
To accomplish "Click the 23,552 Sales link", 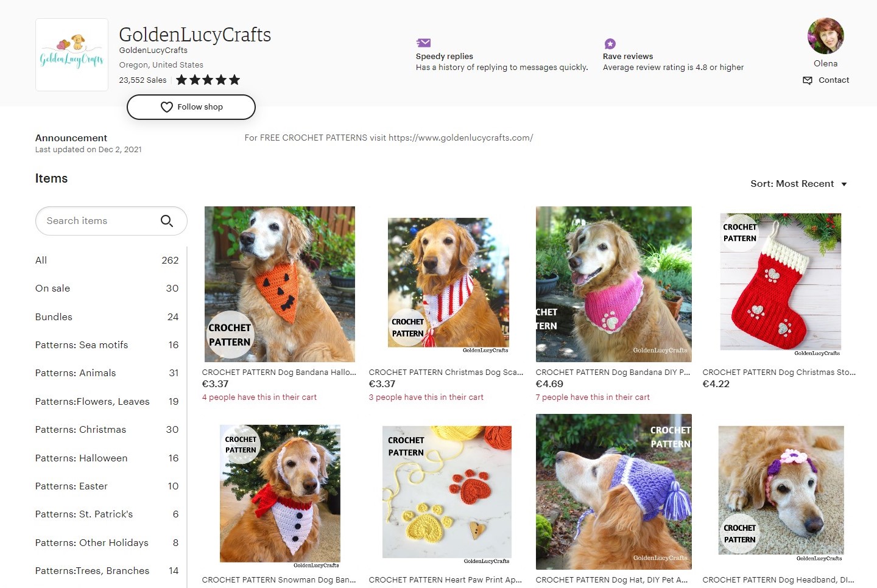I will (143, 80).
